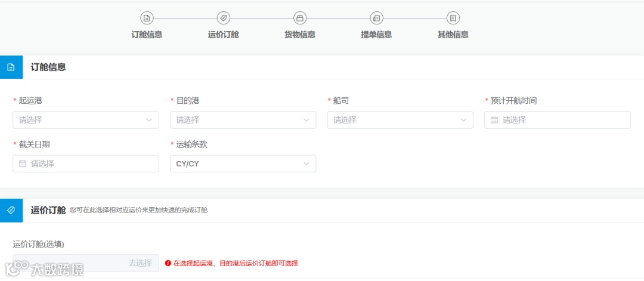
Task: Open the 船司 dropdown
Action: 400,120
